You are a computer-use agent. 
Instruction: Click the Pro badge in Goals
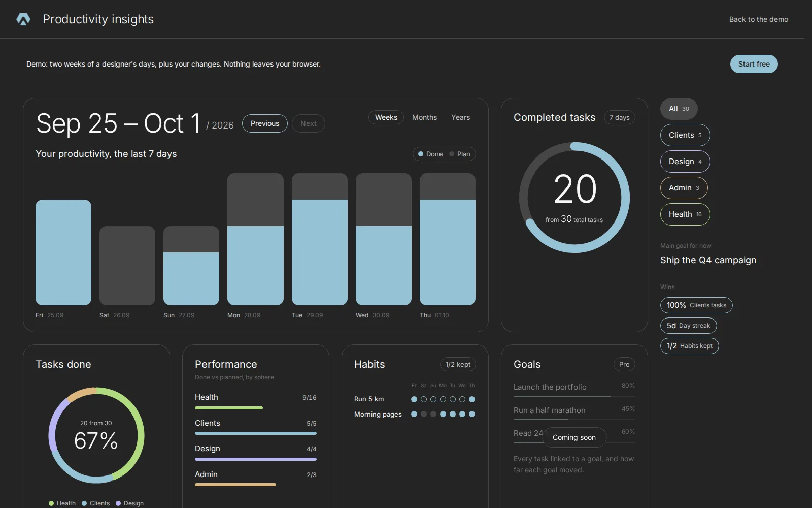click(x=624, y=364)
